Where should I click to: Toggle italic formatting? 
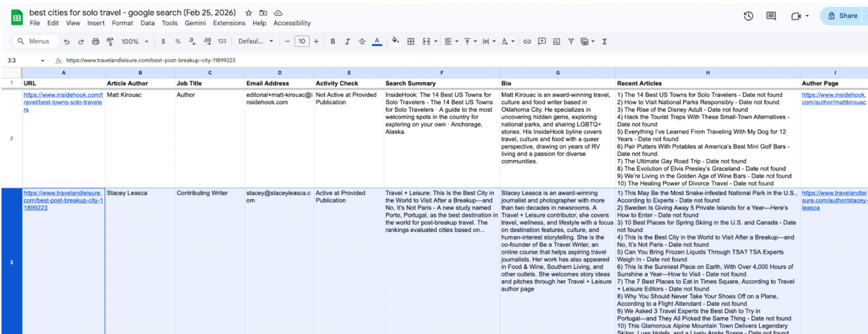point(347,42)
